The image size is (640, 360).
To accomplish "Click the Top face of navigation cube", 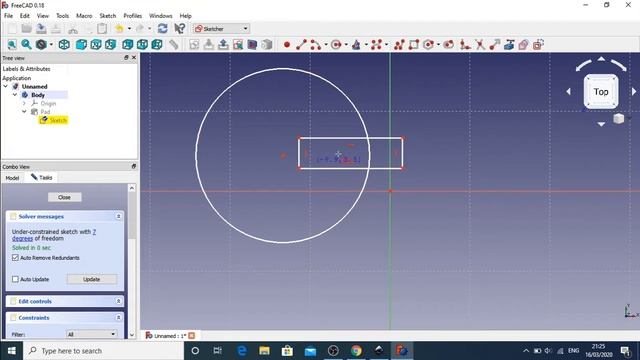I will 601,92.
